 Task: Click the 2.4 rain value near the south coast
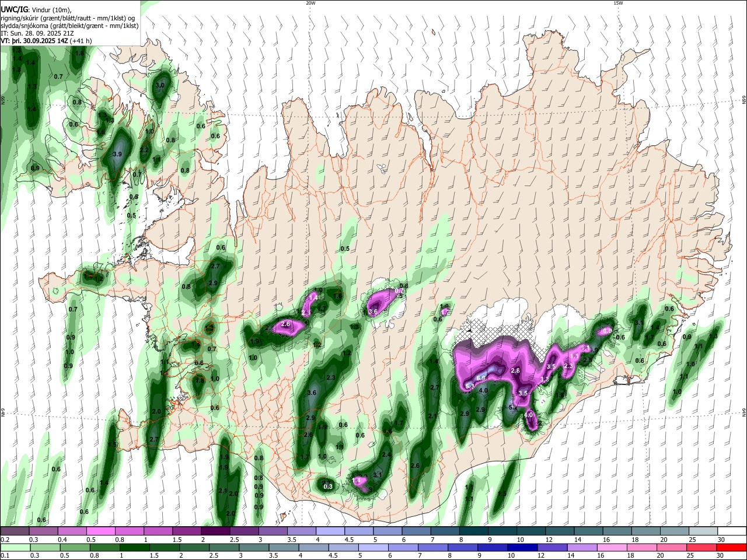pyautogui.click(x=386, y=454)
